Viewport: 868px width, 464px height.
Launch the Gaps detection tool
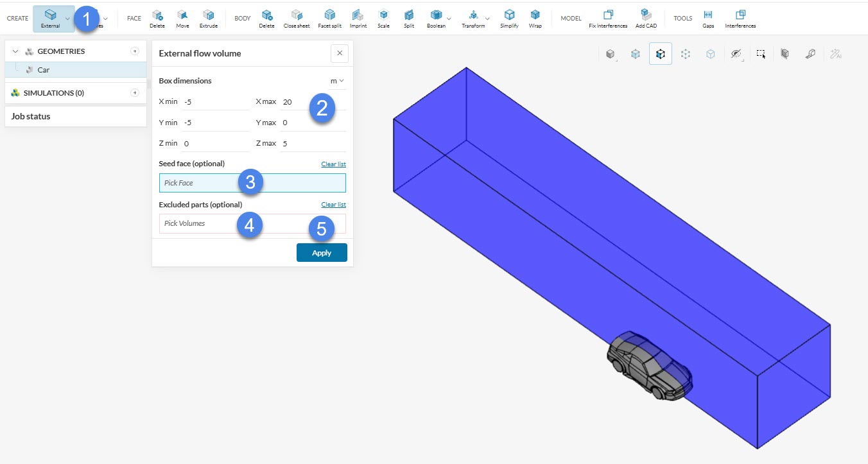[x=708, y=19]
